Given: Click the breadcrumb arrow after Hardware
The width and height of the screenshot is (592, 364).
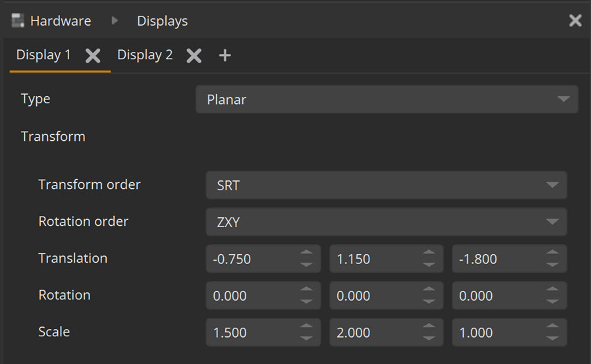Looking at the screenshot, I should pos(115,21).
